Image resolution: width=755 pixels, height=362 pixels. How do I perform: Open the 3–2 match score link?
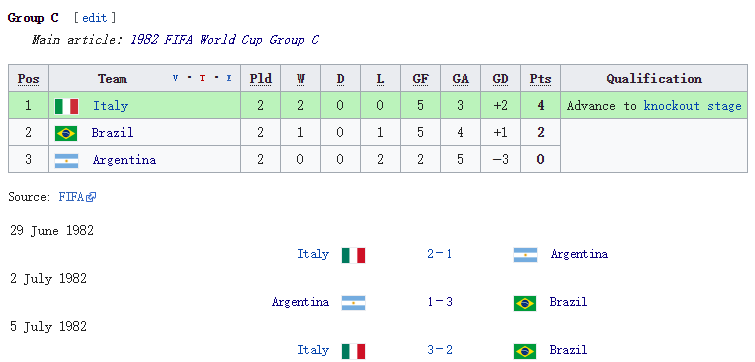click(x=440, y=349)
